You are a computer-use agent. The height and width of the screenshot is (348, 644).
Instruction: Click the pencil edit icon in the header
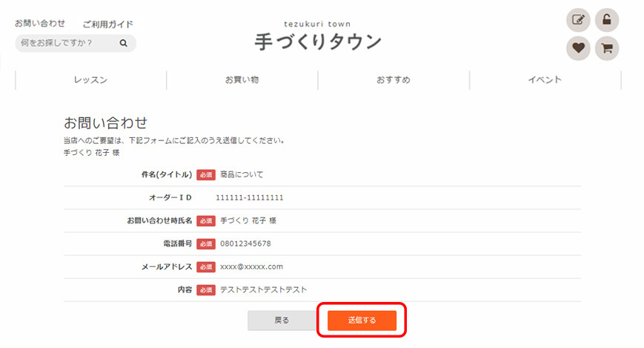pyautogui.click(x=578, y=21)
